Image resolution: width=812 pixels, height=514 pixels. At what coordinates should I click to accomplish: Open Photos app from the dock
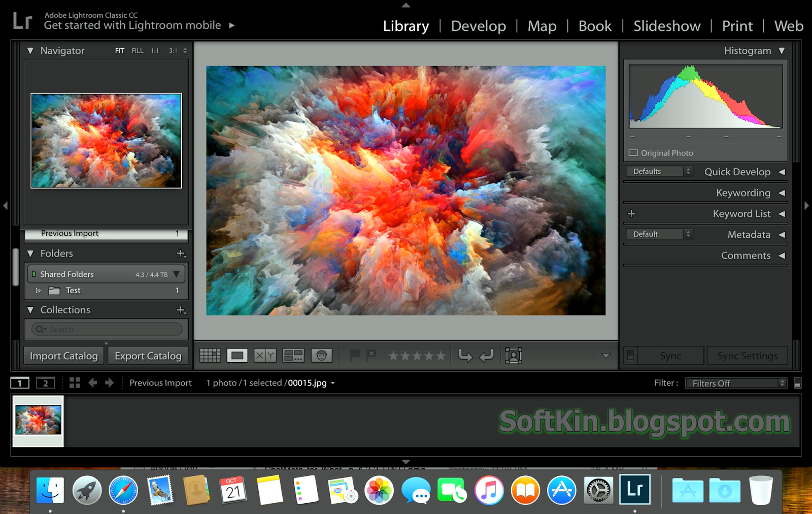pos(379,491)
